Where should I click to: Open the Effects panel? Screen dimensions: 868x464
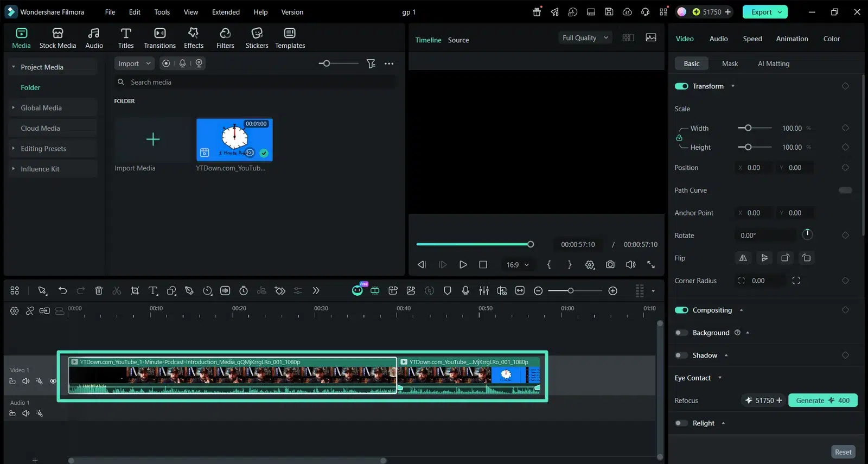(194, 39)
